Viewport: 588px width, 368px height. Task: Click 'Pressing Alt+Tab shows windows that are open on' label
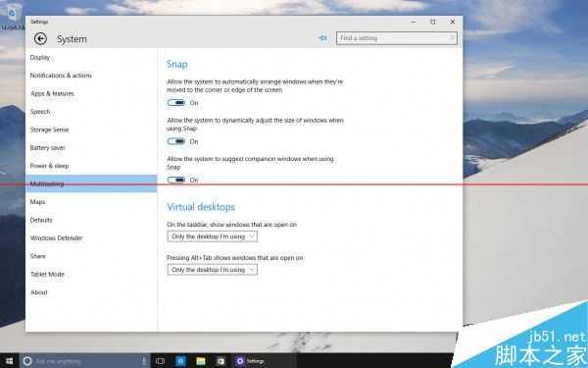pos(235,258)
